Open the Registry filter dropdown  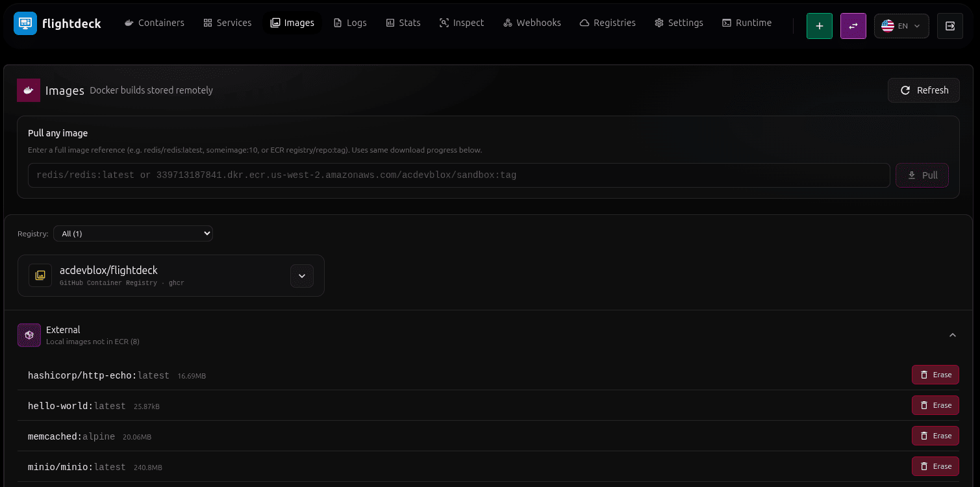click(x=133, y=234)
